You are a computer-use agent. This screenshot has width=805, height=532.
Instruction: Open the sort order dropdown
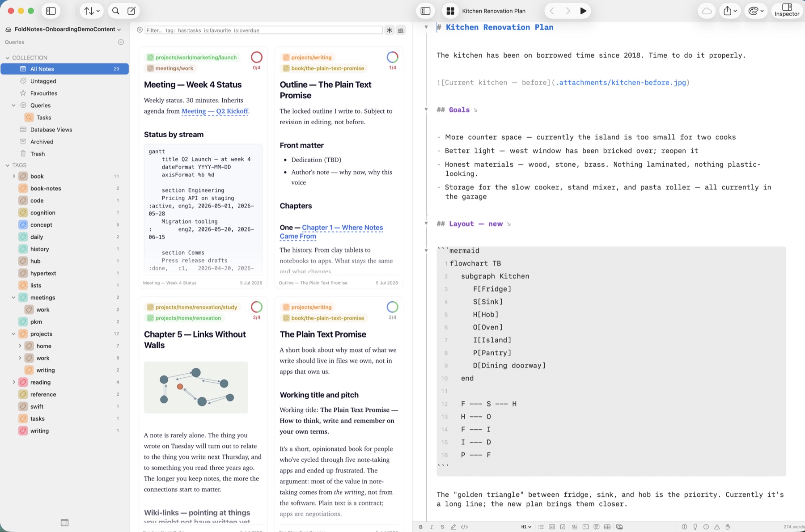point(92,11)
